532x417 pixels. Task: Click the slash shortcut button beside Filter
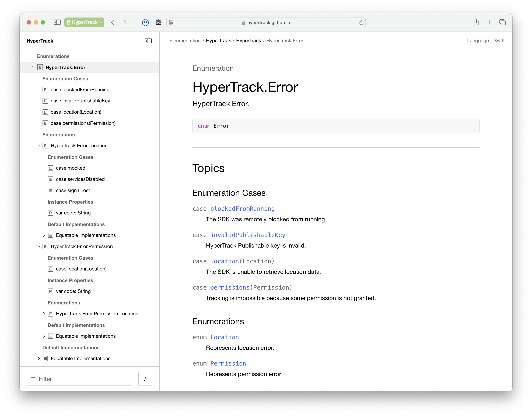point(145,379)
